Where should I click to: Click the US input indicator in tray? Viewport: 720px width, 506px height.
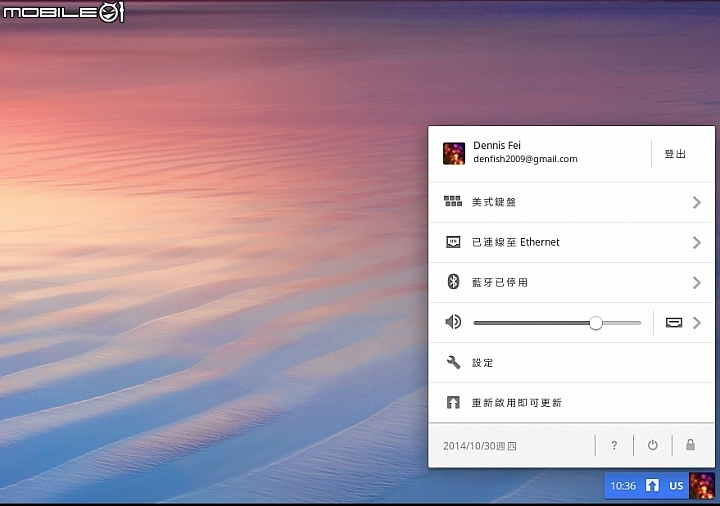point(676,486)
